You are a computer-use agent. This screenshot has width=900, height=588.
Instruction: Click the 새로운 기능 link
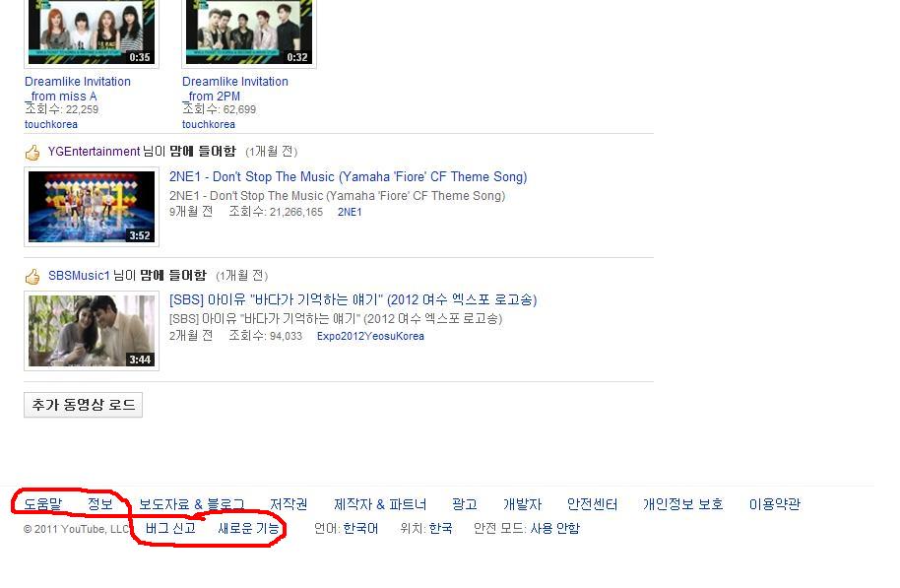tap(248, 528)
